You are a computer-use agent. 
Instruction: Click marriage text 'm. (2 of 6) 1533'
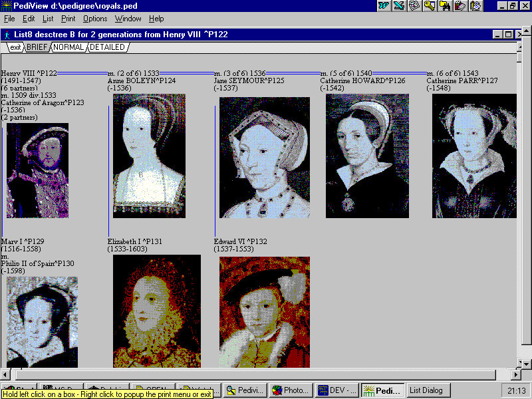134,73
